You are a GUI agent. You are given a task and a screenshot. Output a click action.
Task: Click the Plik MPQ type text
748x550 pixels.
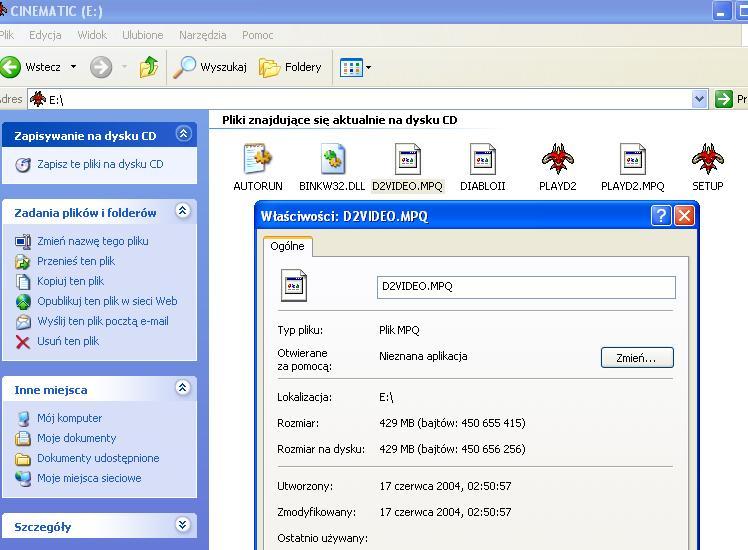coord(399,330)
